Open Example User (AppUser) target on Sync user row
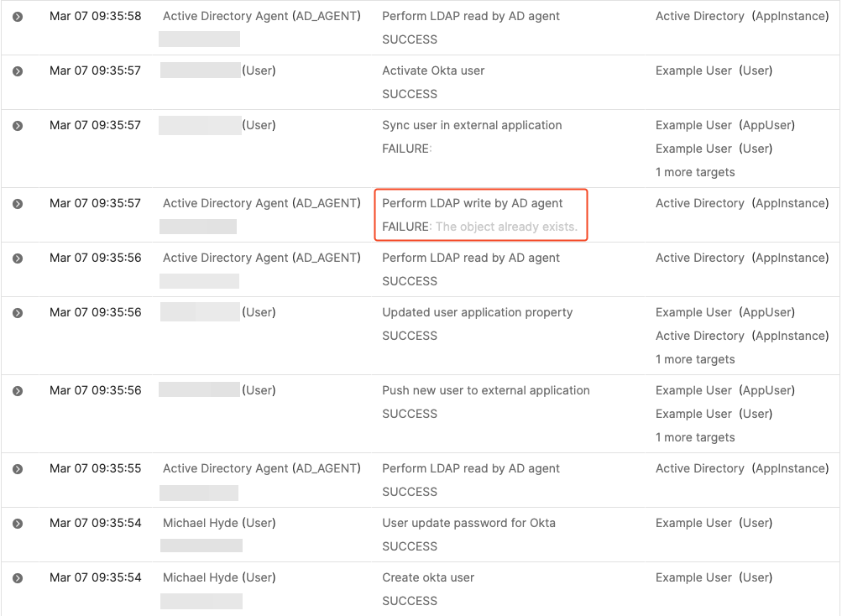Screen dimensions: 842x616 (693, 125)
